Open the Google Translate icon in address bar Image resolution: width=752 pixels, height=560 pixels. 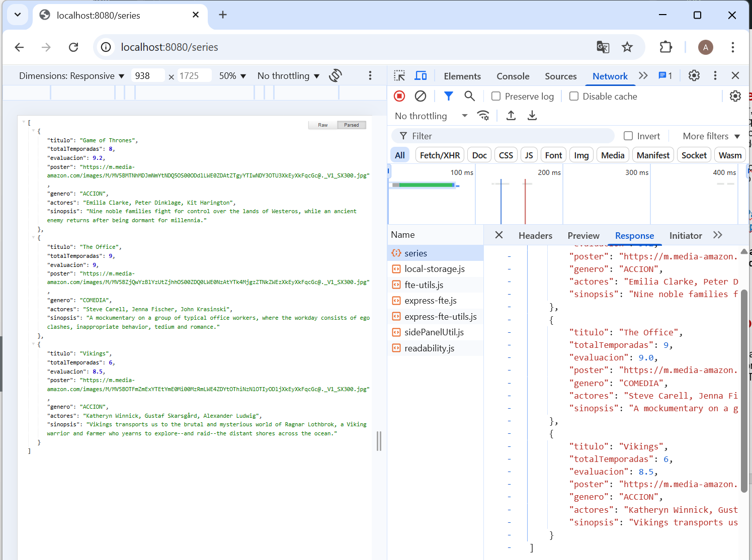[603, 47]
